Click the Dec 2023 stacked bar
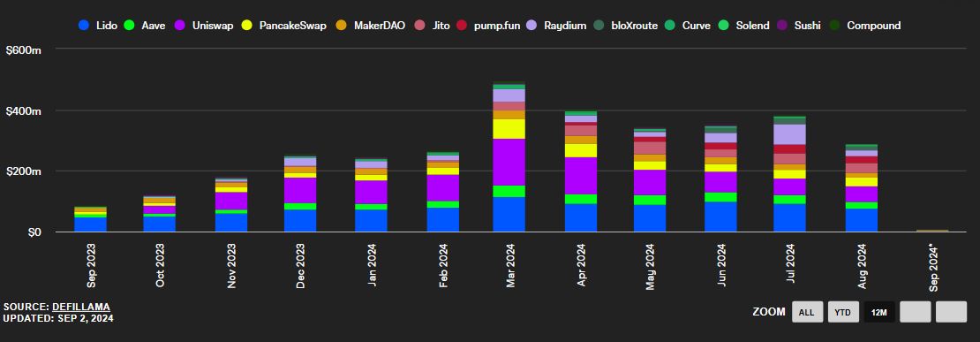Viewport: 980px width, 342px height. 300,194
